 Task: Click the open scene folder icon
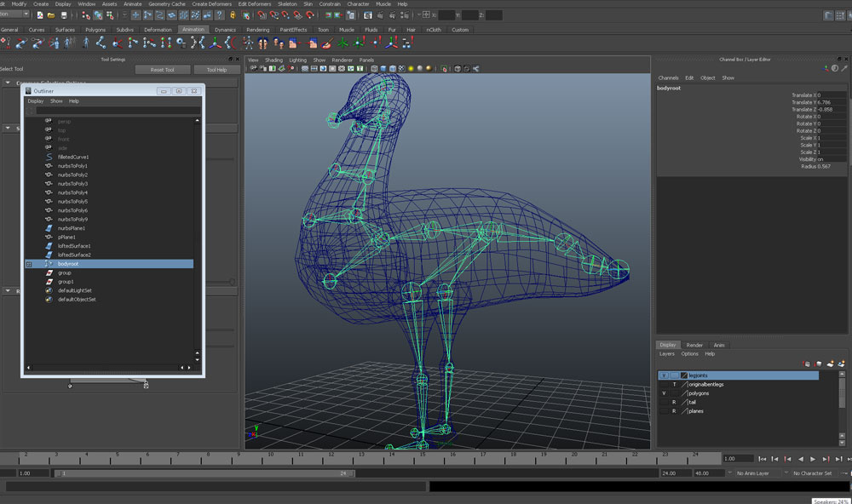(x=51, y=15)
